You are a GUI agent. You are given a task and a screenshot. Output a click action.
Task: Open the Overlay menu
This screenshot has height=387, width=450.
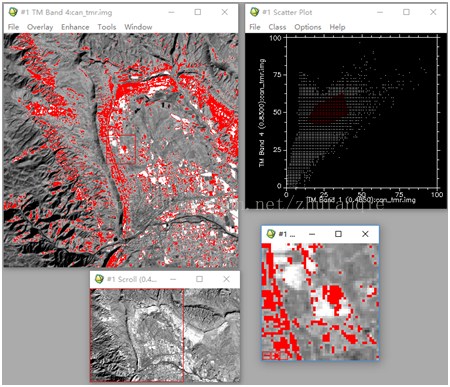pyautogui.click(x=40, y=27)
